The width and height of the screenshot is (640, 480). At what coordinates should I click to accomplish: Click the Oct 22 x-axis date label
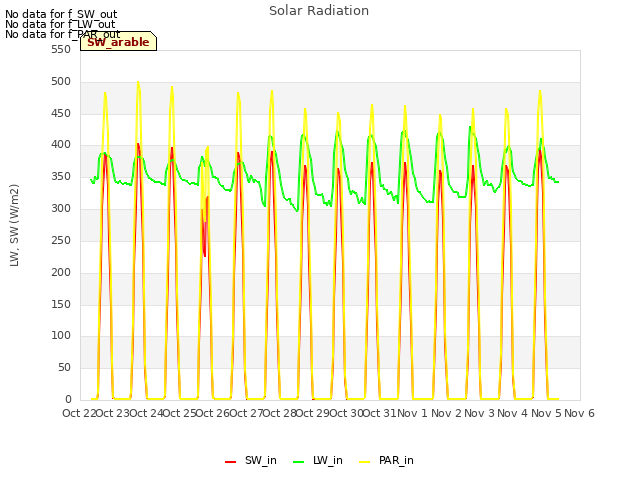pyautogui.click(x=79, y=413)
